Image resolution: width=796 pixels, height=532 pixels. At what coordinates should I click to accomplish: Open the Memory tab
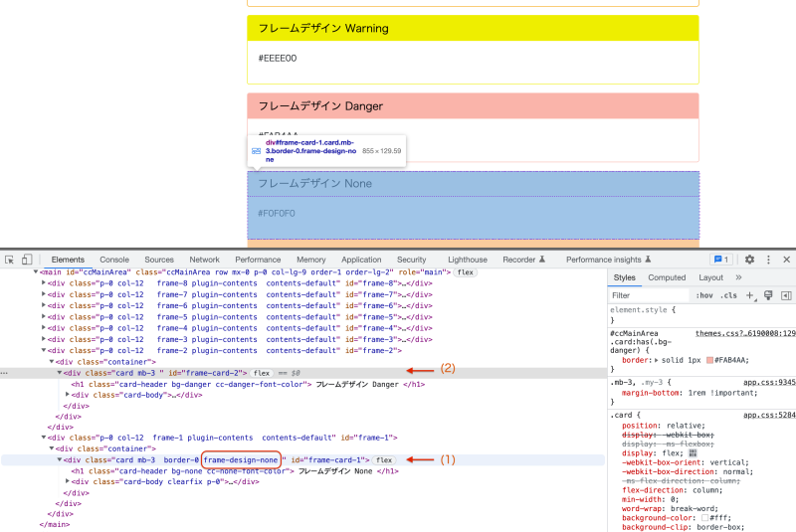[310, 260]
